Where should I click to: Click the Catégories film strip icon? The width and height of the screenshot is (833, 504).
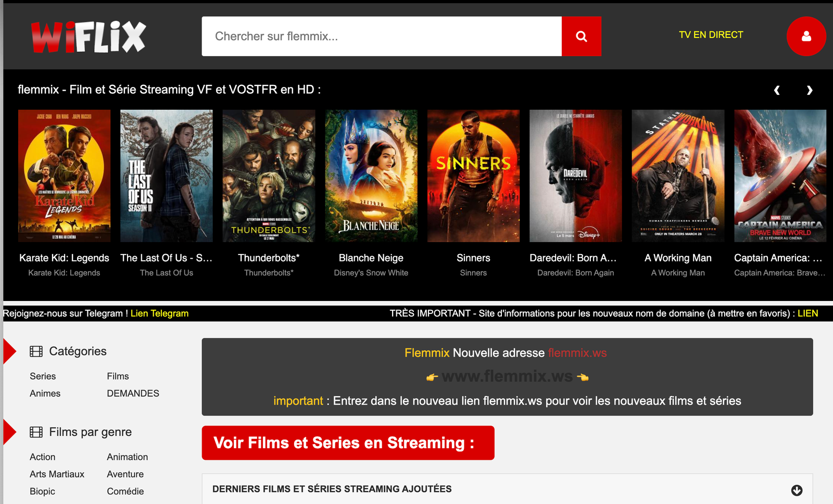(36, 351)
